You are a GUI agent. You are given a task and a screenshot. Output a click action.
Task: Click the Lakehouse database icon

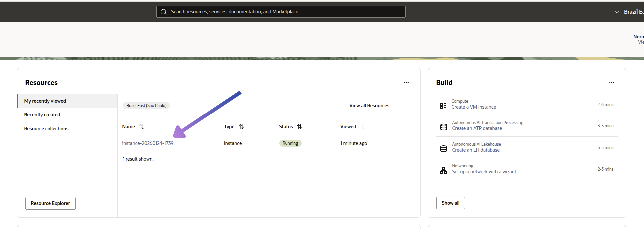[443, 149]
